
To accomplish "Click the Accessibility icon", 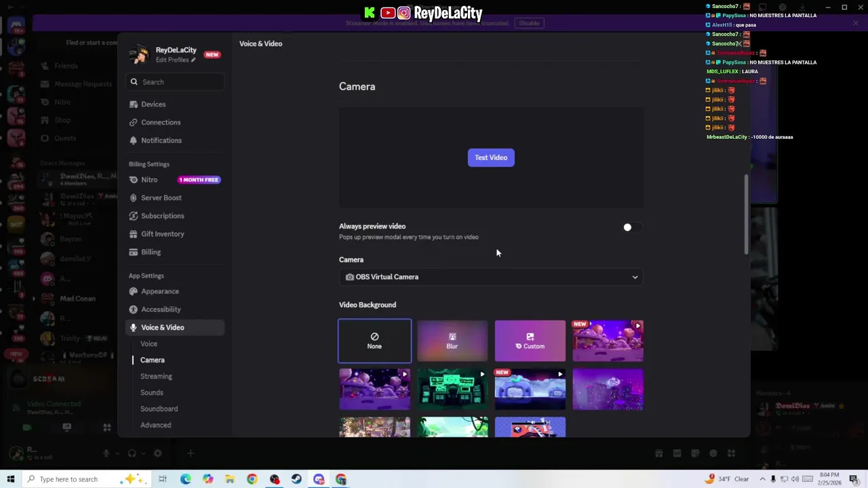I will [134, 309].
